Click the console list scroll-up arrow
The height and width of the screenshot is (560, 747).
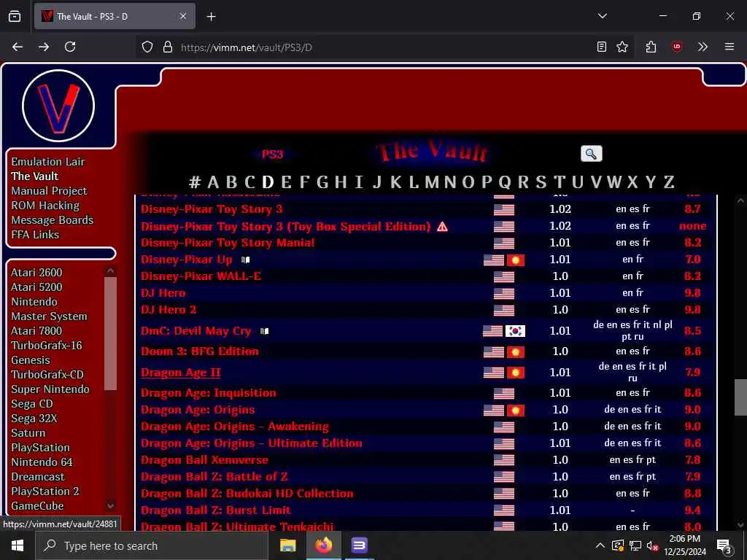point(110,271)
